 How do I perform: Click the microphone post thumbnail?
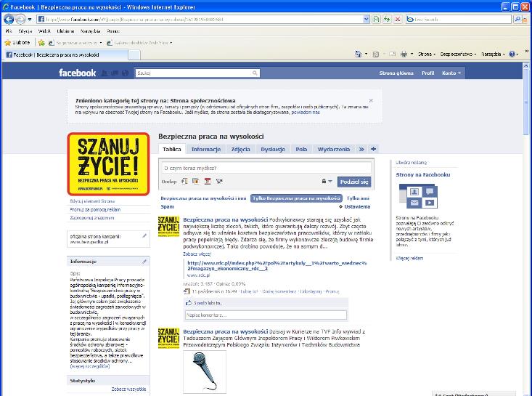pos(205,372)
